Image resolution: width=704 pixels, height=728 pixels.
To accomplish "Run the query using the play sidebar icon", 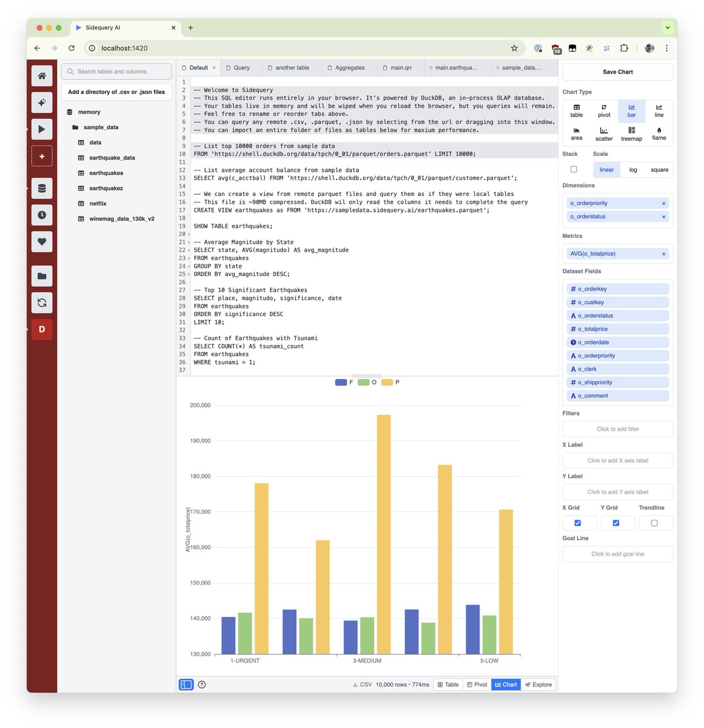I will coord(42,129).
